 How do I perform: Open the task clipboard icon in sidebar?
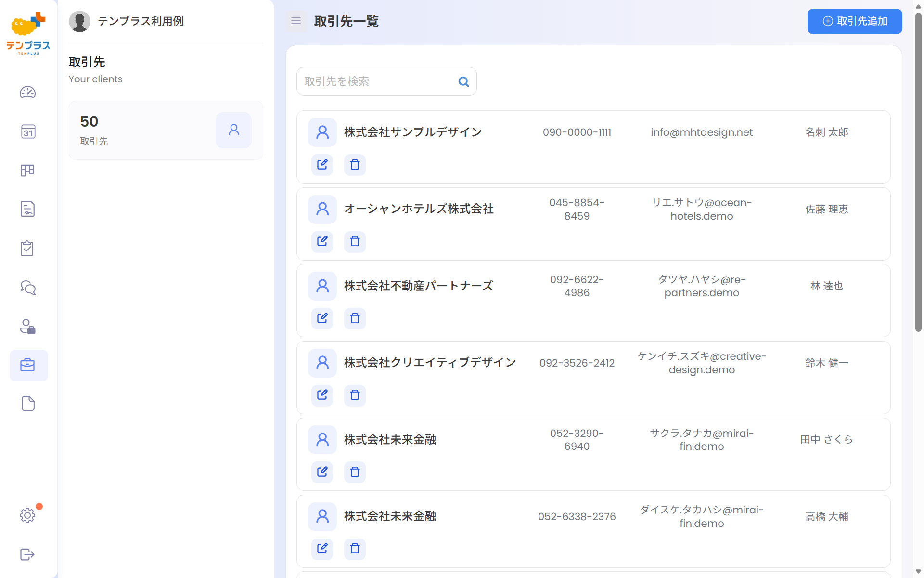28,248
